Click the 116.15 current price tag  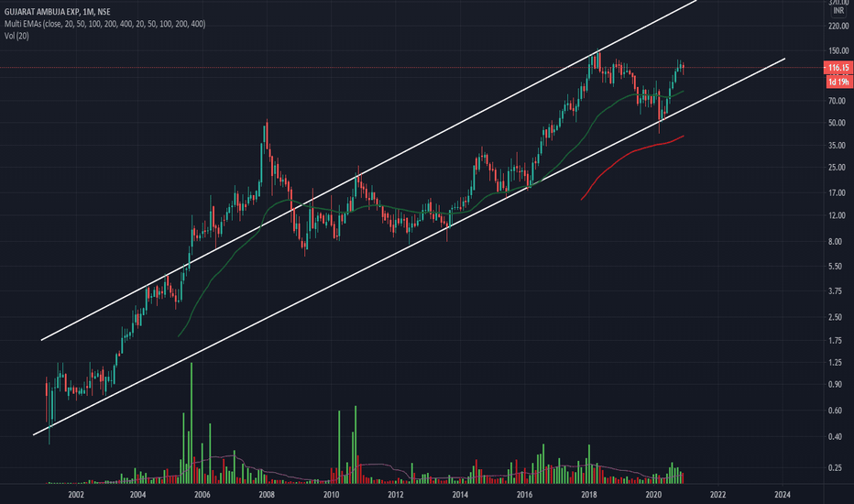tap(838, 68)
